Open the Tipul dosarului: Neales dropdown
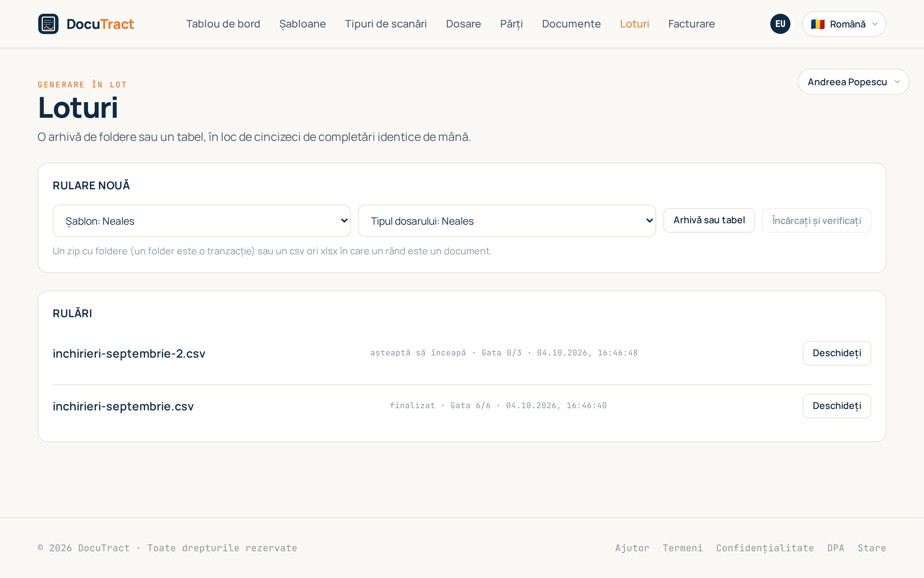 [507, 221]
